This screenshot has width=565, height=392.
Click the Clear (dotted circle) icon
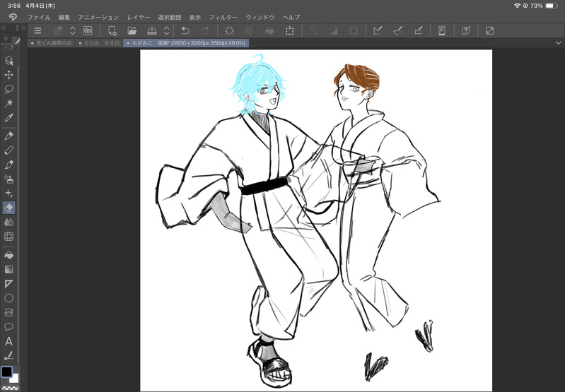tap(229, 31)
